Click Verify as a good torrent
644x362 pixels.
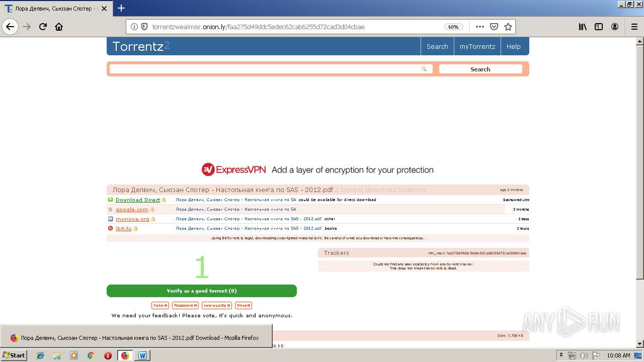202,291
